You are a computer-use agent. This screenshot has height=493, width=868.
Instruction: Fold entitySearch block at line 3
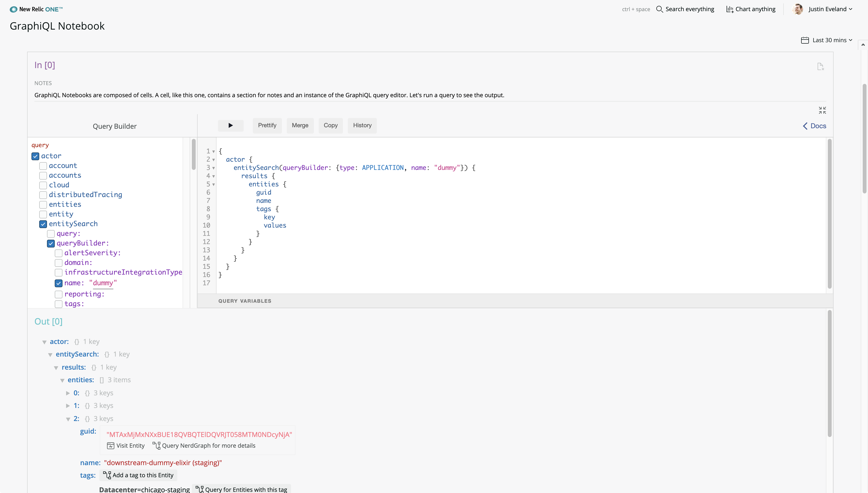coord(213,168)
